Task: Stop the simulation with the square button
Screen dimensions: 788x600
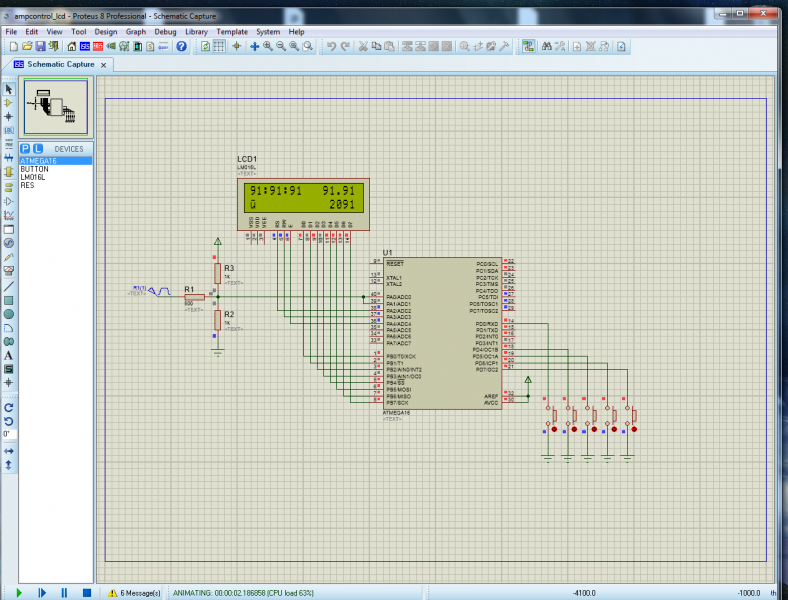Action: pyautogui.click(x=86, y=593)
